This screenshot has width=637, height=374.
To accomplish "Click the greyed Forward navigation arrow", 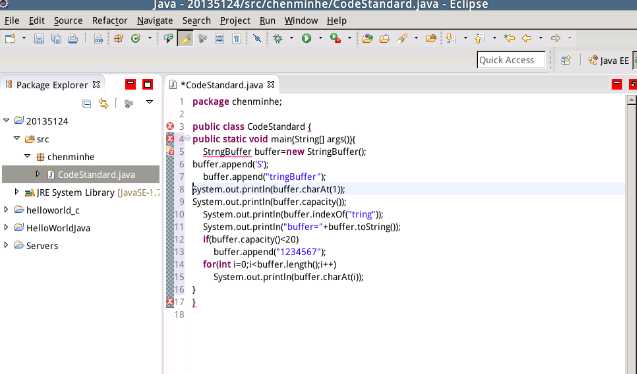I will 555,39.
